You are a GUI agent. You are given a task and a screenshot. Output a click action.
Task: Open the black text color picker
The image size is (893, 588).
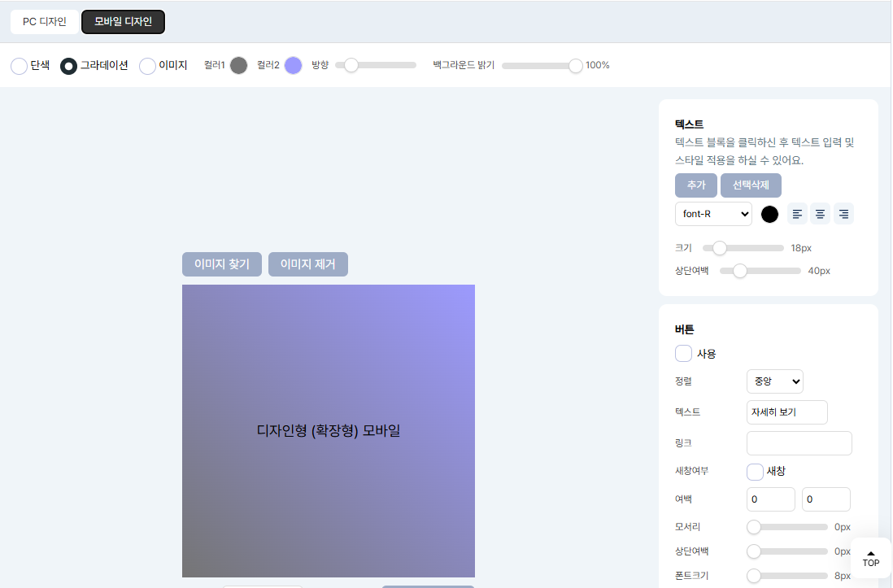(x=769, y=214)
